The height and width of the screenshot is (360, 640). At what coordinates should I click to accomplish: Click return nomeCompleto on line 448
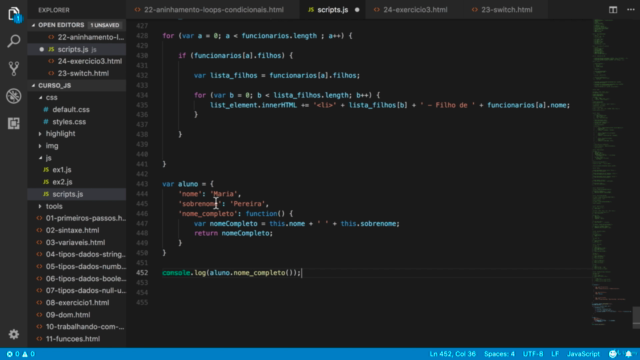point(233,233)
